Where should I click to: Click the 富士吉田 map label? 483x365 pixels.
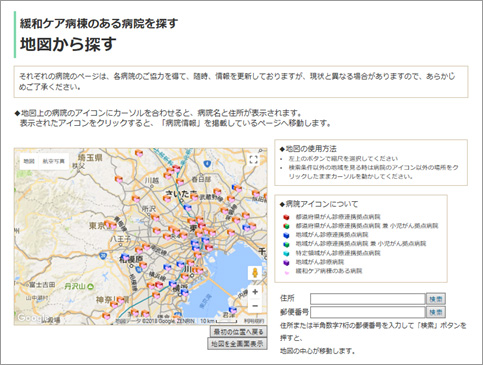point(42,284)
